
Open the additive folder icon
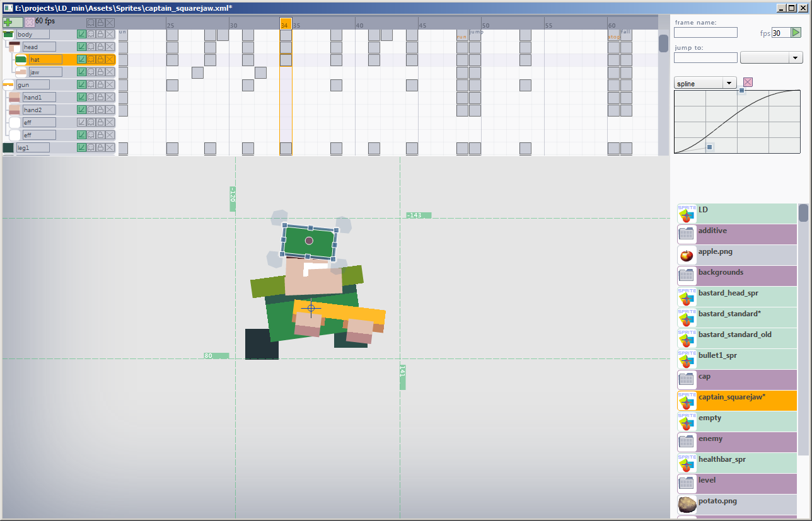[687, 234]
